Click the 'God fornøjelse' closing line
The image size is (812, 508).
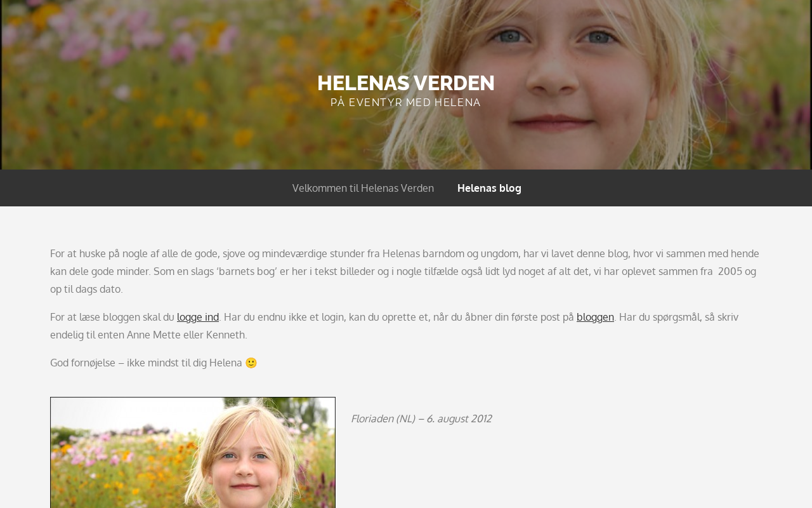154,363
